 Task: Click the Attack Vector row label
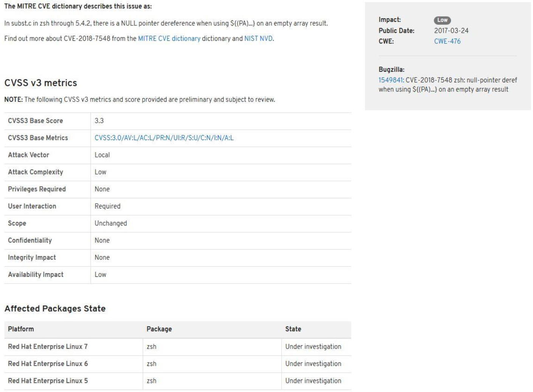click(x=28, y=155)
